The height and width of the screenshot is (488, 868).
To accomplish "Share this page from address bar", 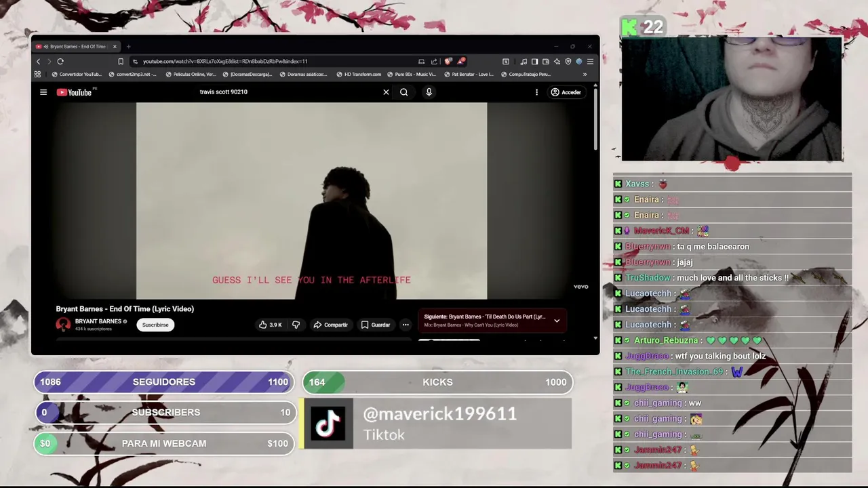I will click(x=434, y=62).
